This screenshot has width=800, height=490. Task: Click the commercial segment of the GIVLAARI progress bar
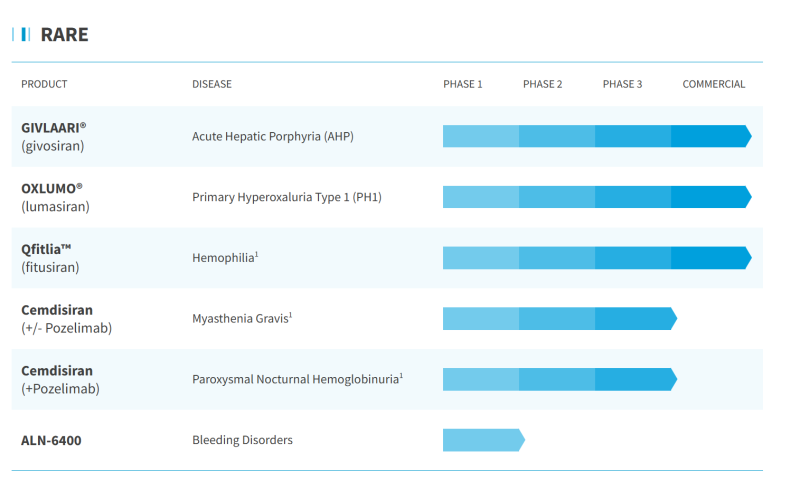[x=708, y=137]
